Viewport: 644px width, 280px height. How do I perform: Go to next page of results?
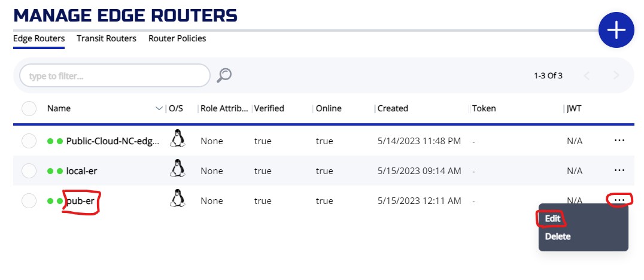tap(616, 75)
